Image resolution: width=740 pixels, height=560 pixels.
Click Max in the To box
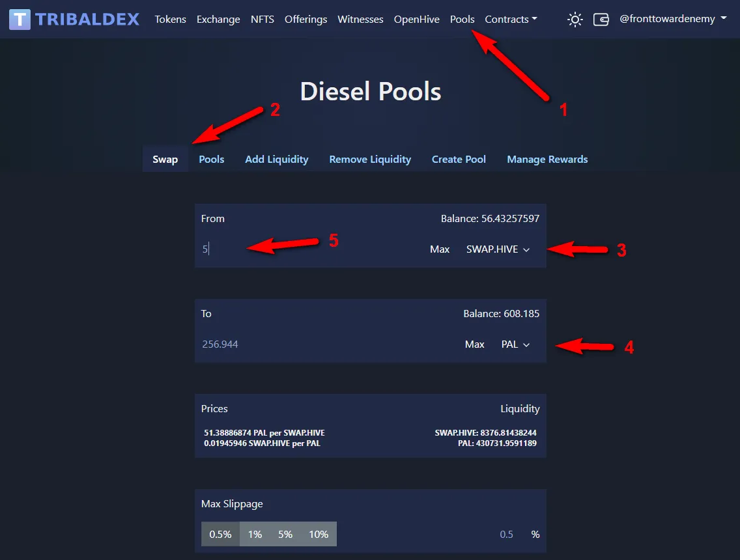(x=475, y=344)
